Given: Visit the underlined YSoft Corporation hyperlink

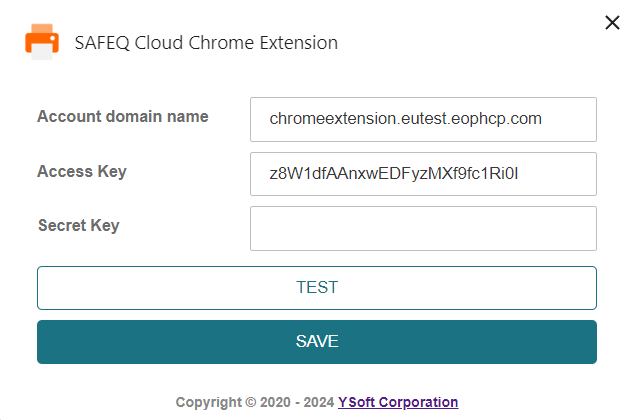Looking at the screenshot, I should [398, 402].
